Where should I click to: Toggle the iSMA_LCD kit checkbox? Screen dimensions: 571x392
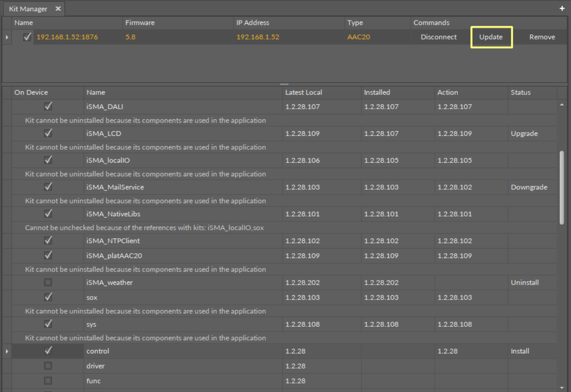point(48,133)
